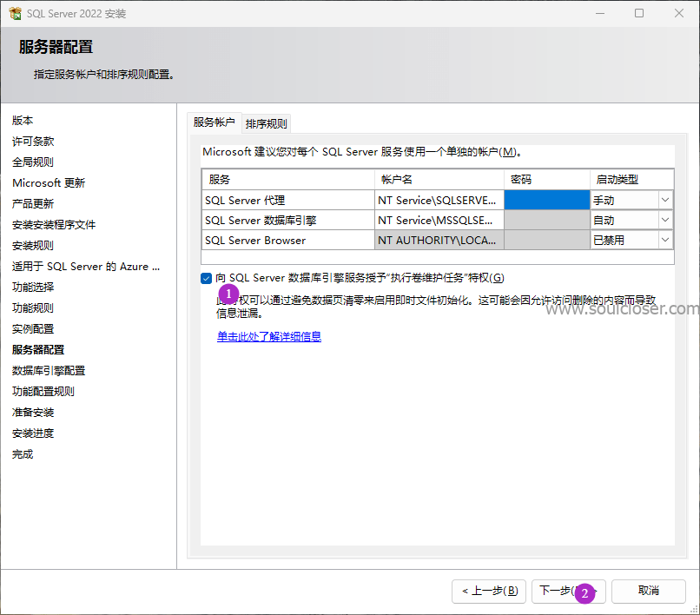700x615 pixels.
Task: Open startup type dropdown for SQL Server 代理
Action: click(665, 200)
